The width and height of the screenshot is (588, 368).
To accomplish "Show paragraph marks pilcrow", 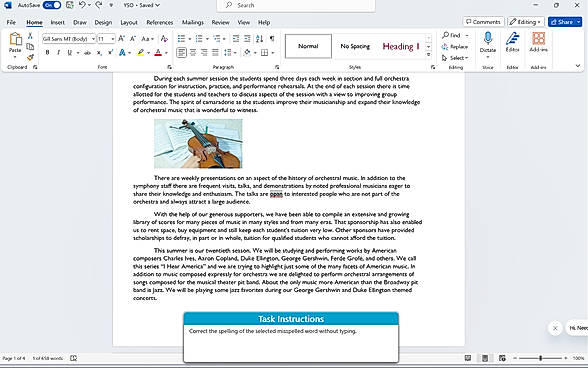I will [x=272, y=39].
